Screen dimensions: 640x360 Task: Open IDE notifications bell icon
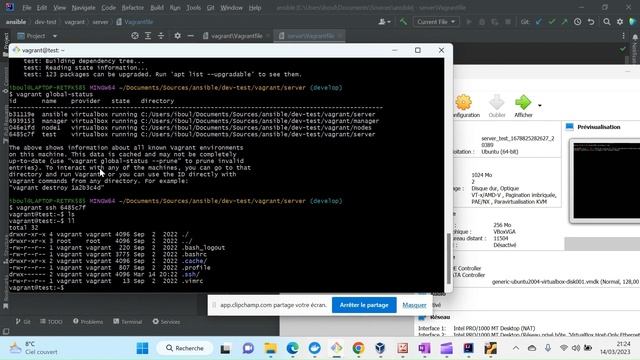(635, 37)
